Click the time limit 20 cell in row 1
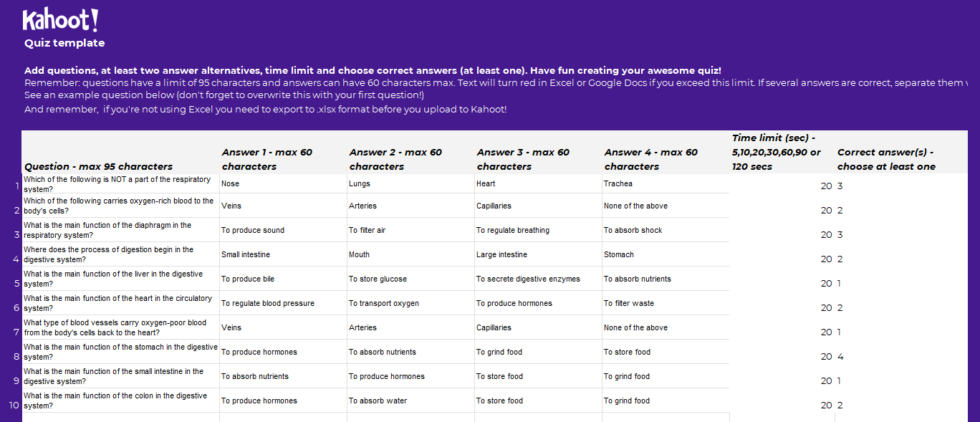Viewport: 980px width, 422px height. pos(782,185)
